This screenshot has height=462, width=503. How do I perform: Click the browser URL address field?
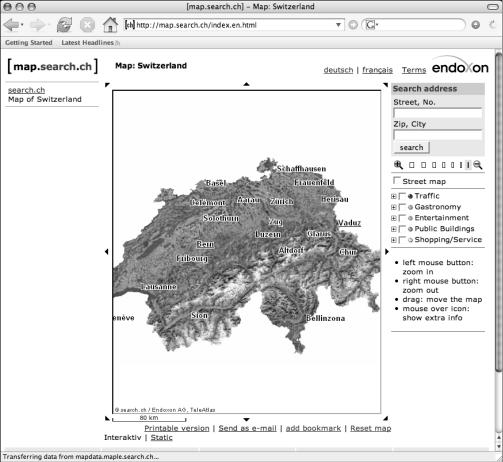tap(233, 25)
